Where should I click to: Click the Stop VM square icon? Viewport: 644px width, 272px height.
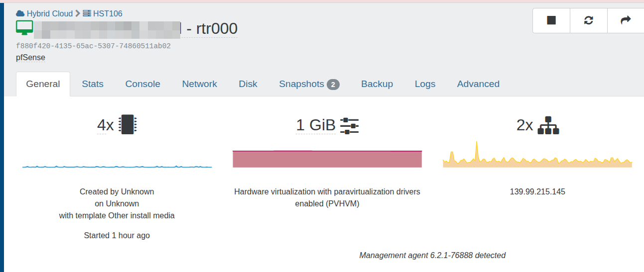pyautogui.click(x=551, y=20)
